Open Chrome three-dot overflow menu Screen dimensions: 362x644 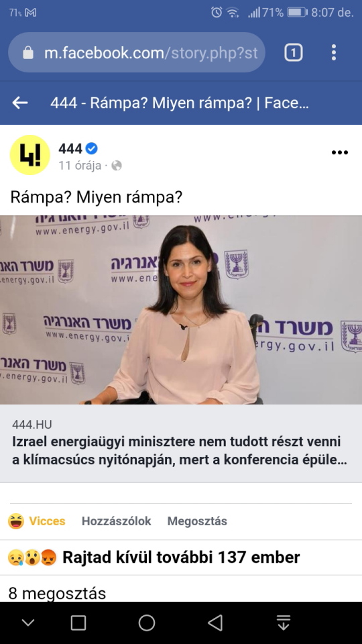(x=334, y=52)
